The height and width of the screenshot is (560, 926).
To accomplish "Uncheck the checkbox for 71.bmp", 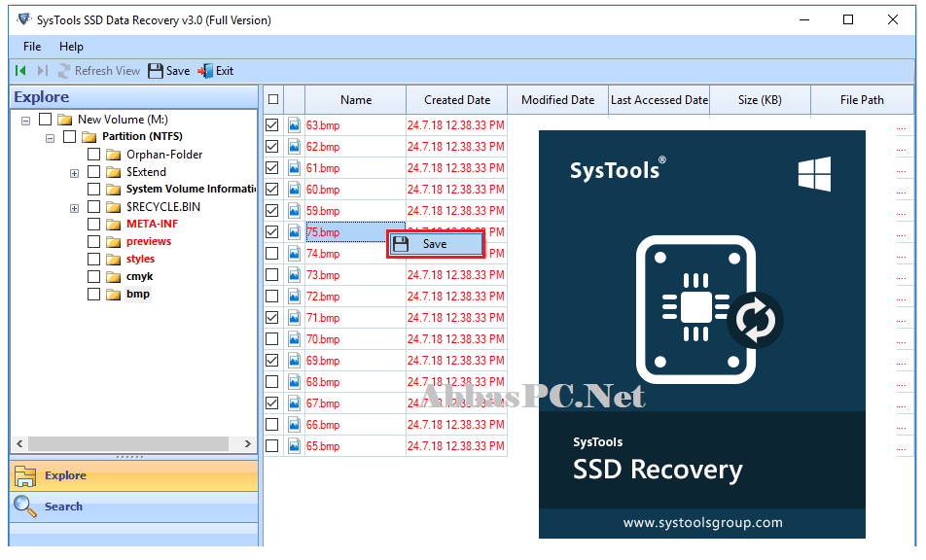I will [x=272, y=318].
